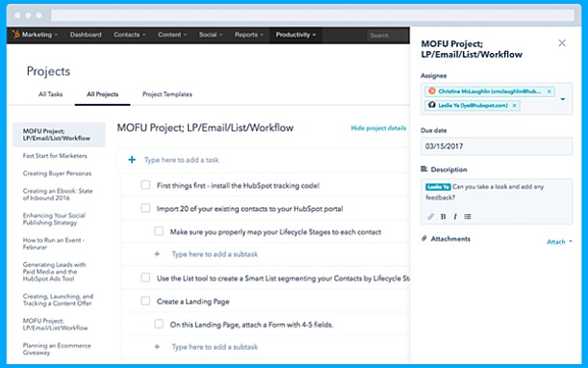
Task: Click 'First things first' task text
Action: coord(238,186)
